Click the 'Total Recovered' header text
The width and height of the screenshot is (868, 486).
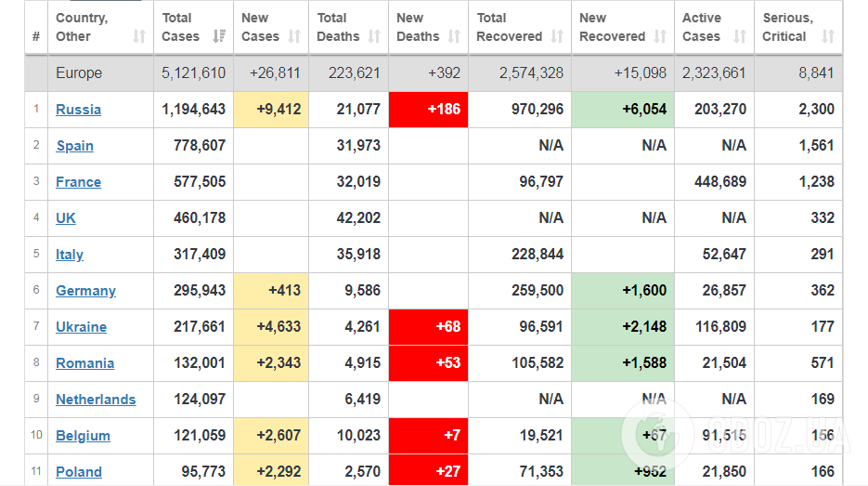tap(510, 27)
